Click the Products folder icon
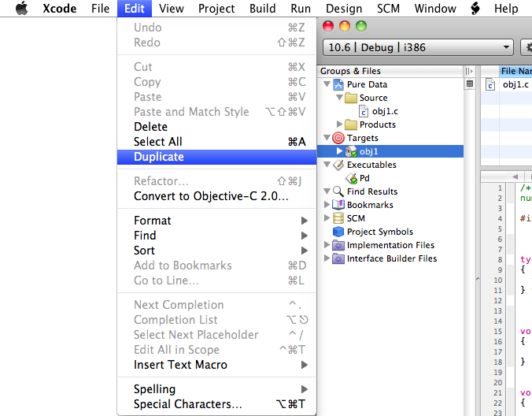The image size is (532, 416). (x=351, y=124)
